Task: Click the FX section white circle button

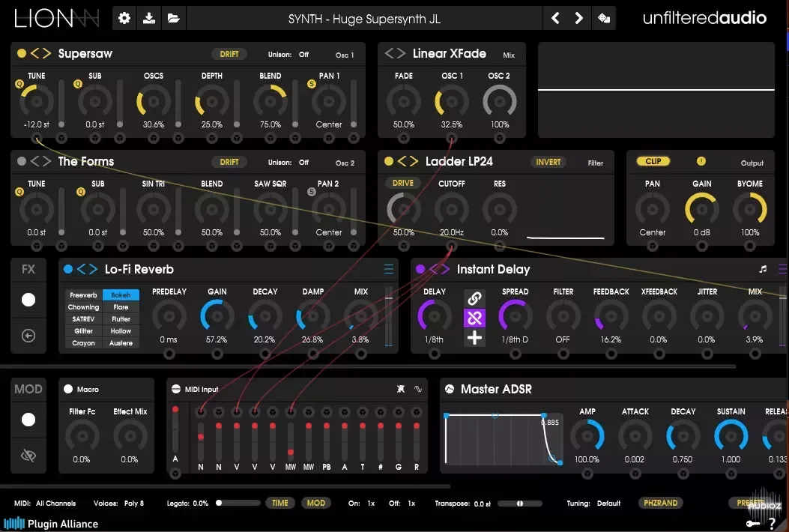Action: coord(28,300)
